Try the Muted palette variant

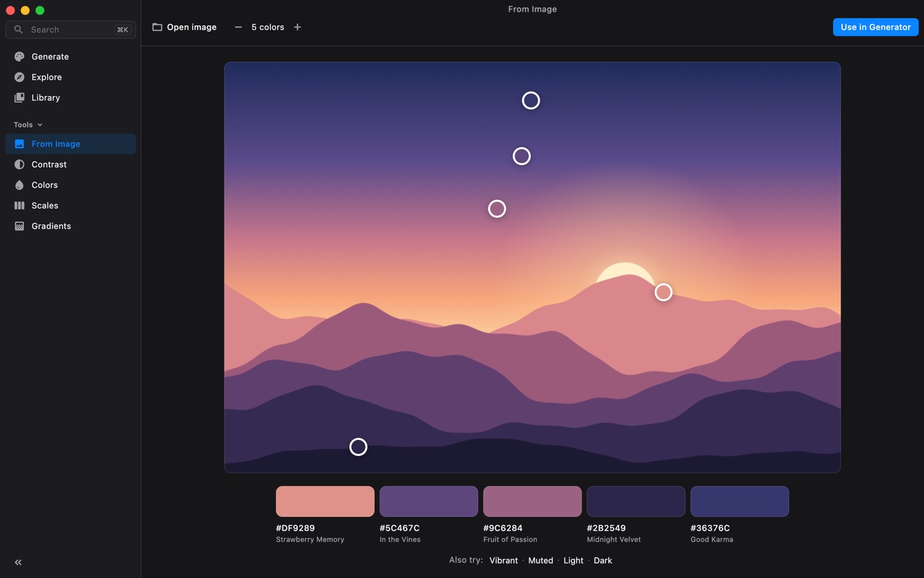(x=541, y=561)
